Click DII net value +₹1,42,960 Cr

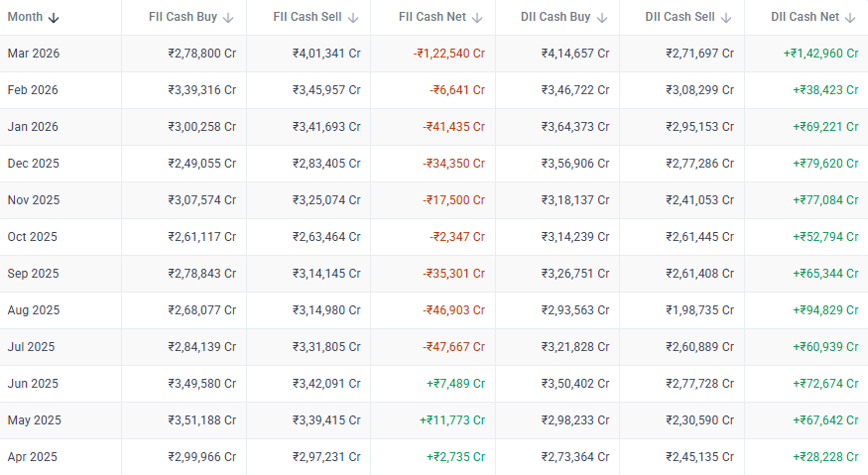[x=820, y=54]
